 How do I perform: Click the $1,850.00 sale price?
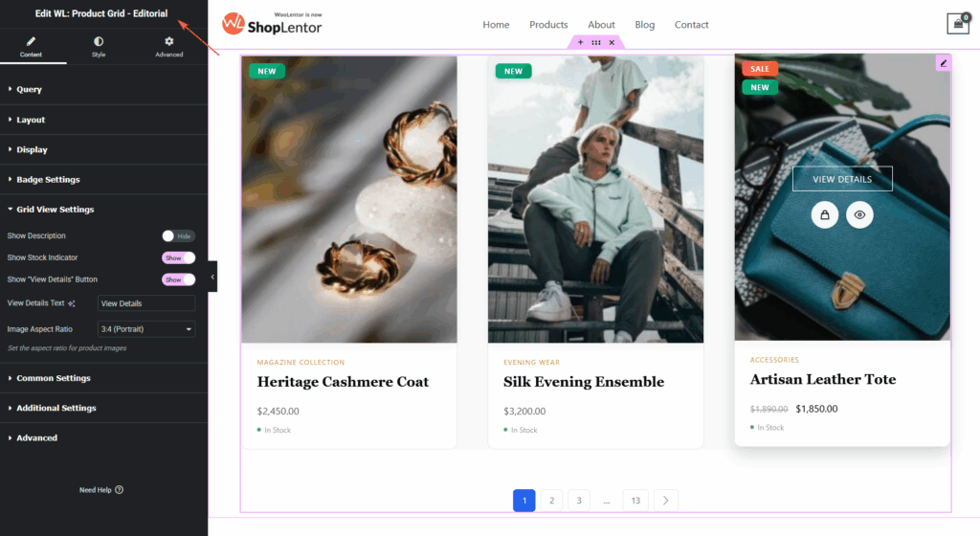pos(816,409)
